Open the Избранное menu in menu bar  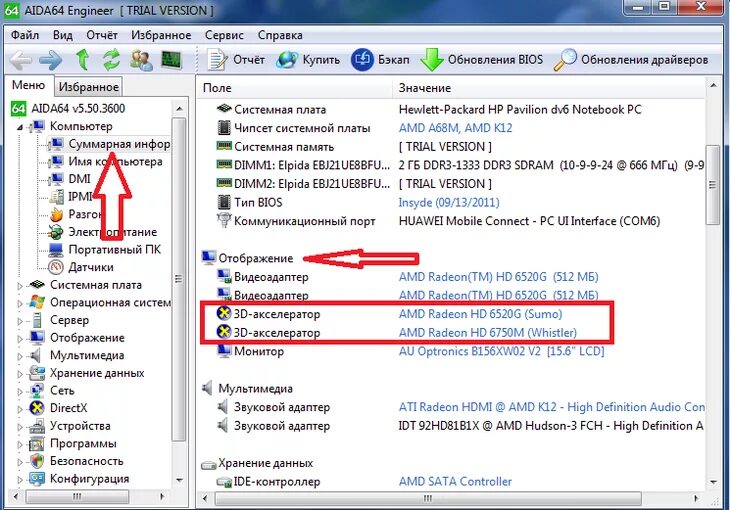(x=161, y=35)
